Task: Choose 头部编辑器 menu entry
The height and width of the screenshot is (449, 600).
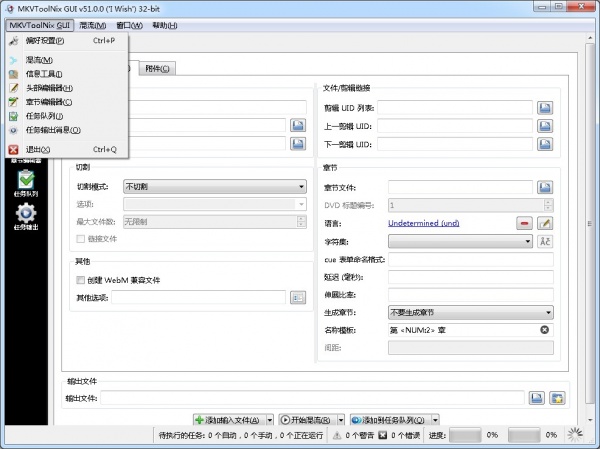Action: pyautogui.click(x=67, y=88)
